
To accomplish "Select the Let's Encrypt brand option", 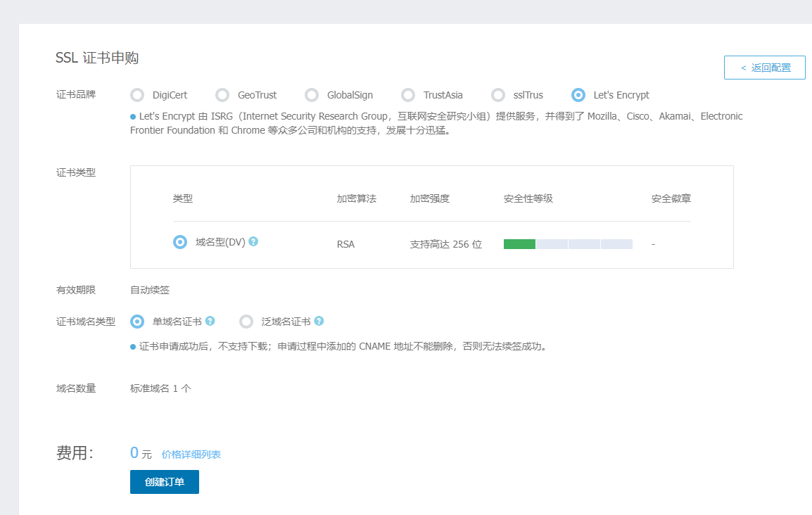I will point(578,95).
